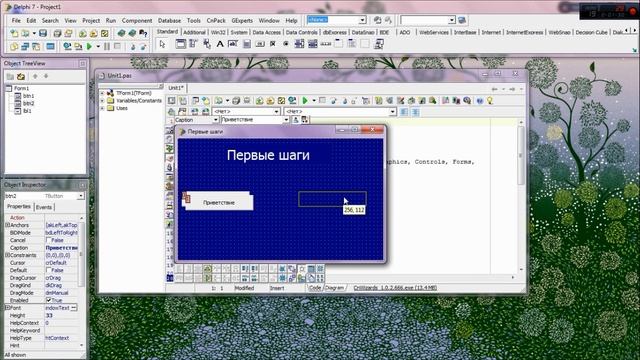Click the light bulb icon in editor toolbar
This screenshot has width=640, height=360.
pos(490,100)
